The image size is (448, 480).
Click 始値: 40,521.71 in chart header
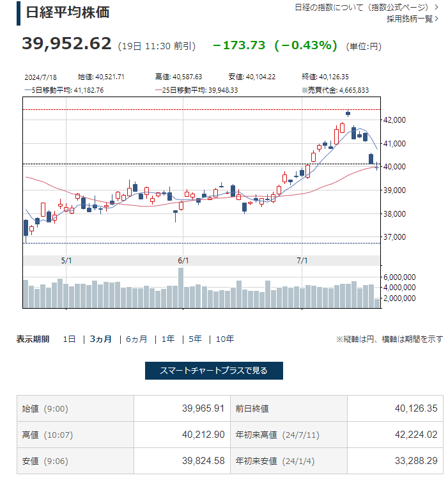click(101, 77)
